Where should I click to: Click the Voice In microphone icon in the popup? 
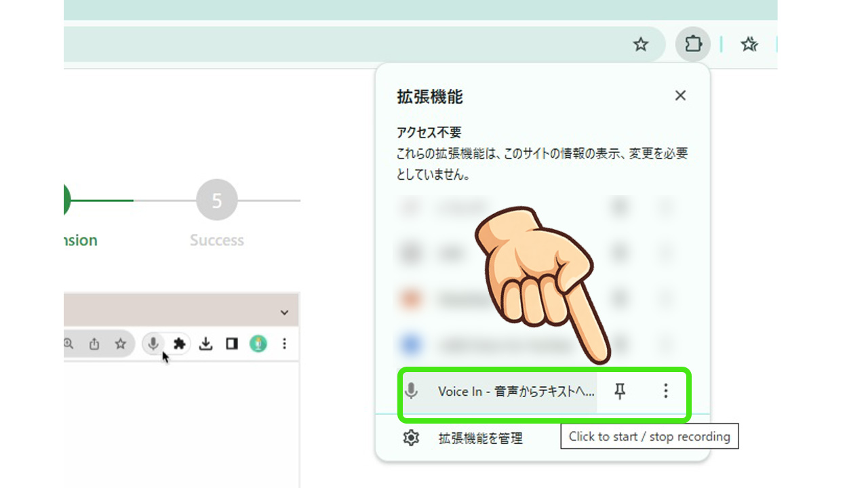coord(412,391)
